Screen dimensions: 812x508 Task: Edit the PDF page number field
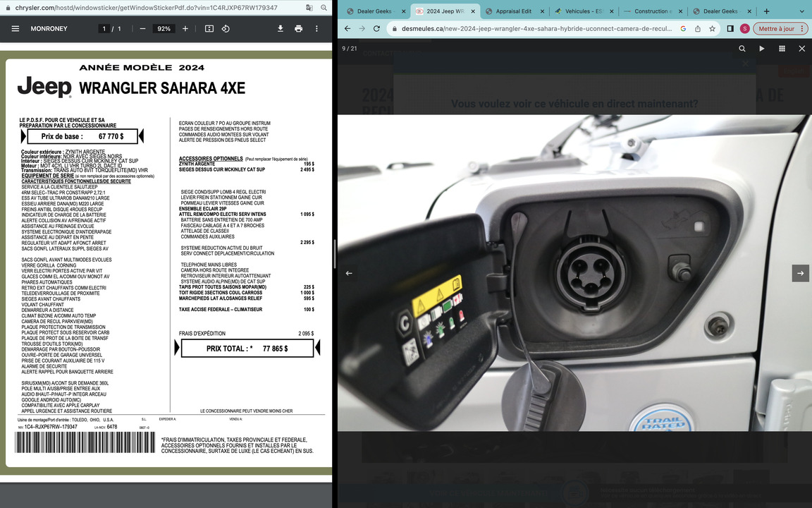(x=104, y=28)
